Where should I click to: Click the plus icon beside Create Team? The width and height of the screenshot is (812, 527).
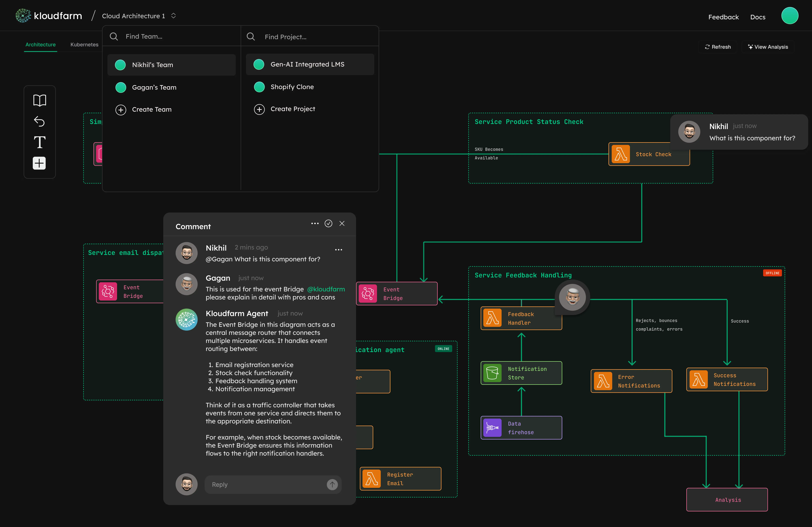pyautogui.click(x=121, y=110)
